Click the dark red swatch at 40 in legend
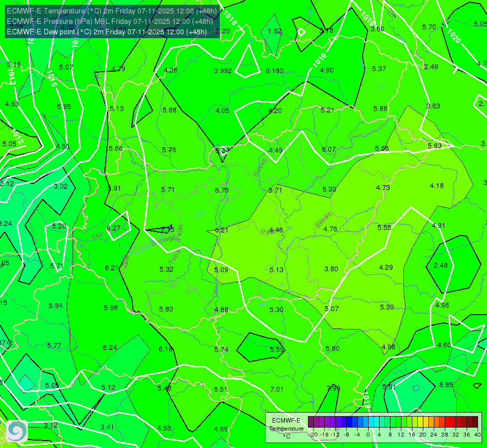The image size is (487, 448). [475, 422]
